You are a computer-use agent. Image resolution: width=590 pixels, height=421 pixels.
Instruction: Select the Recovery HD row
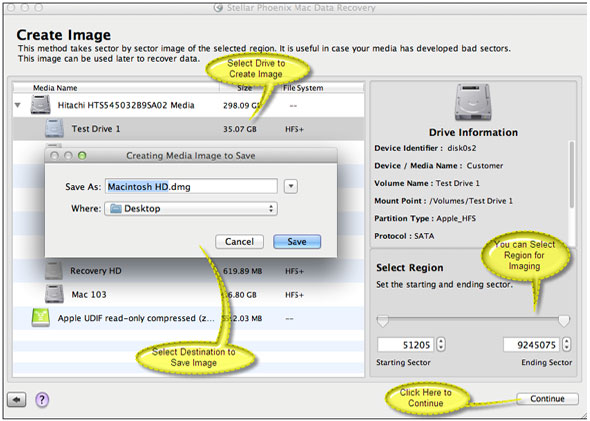[x=189, y=271]
